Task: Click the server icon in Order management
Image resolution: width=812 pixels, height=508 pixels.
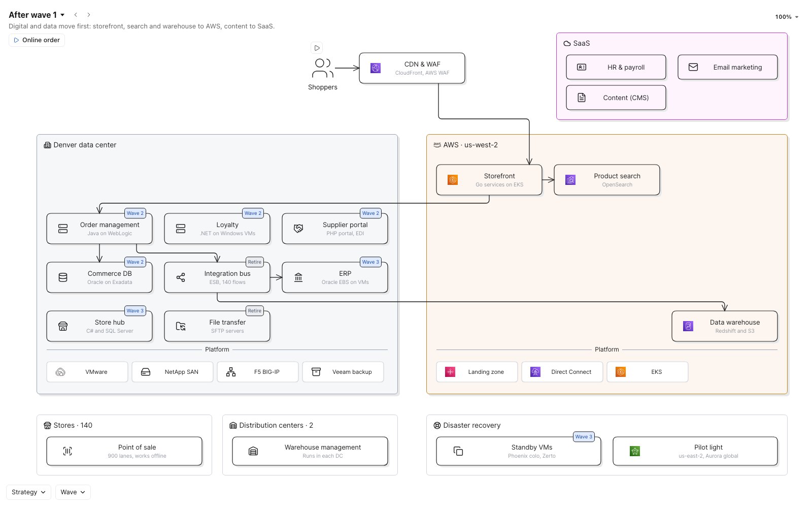Action: pos(63,229)
